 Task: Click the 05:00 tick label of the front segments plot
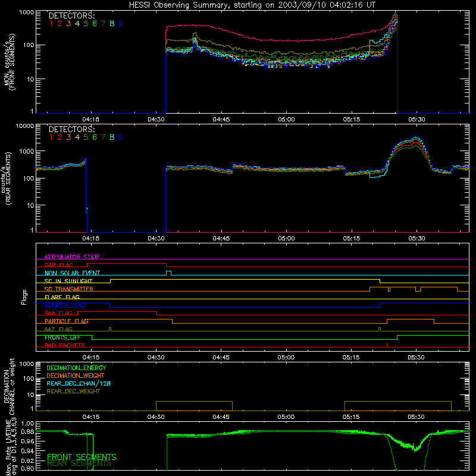286,120
